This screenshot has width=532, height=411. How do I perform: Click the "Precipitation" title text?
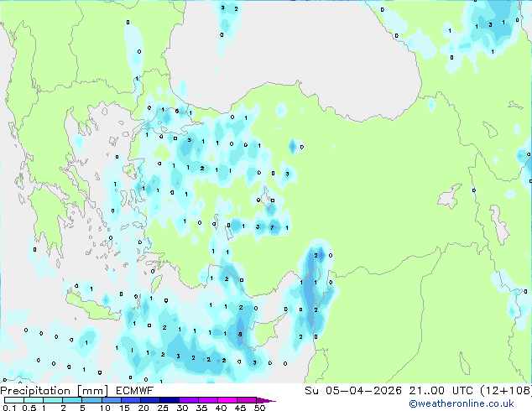point(35,391)
